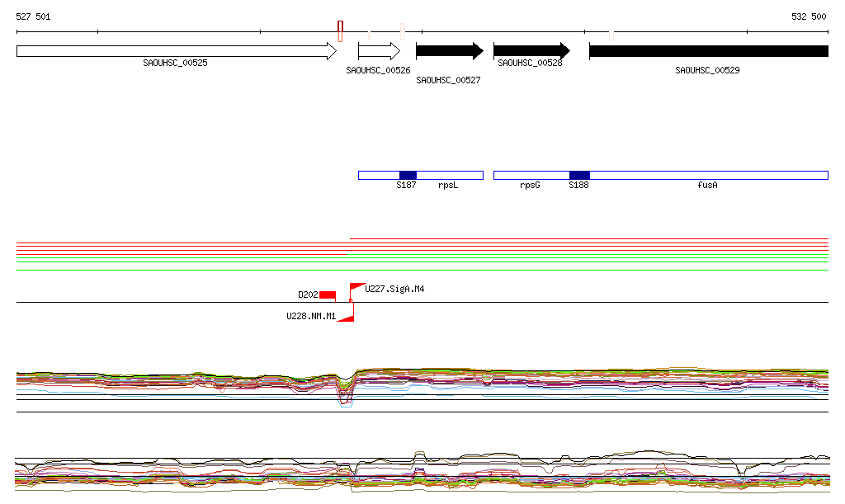845x504 pixels.
Task: Click the SAOUHSC_00525 white gene arrow
Action: point(177,51)
